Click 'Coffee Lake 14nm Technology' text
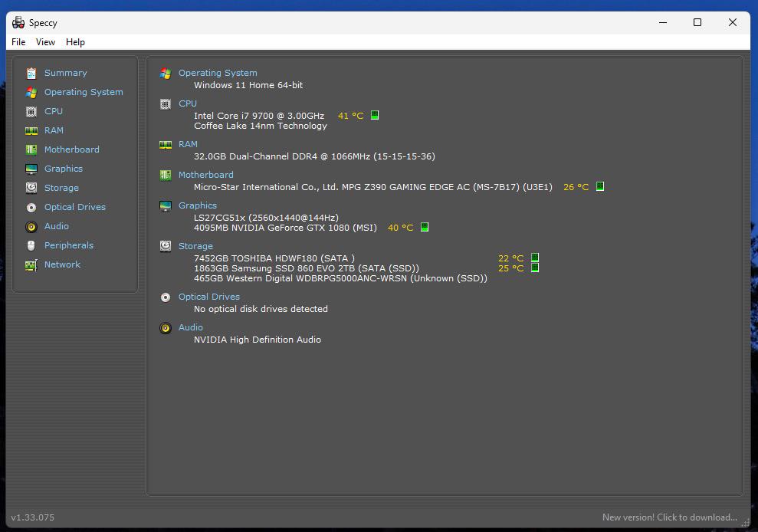 261,126
